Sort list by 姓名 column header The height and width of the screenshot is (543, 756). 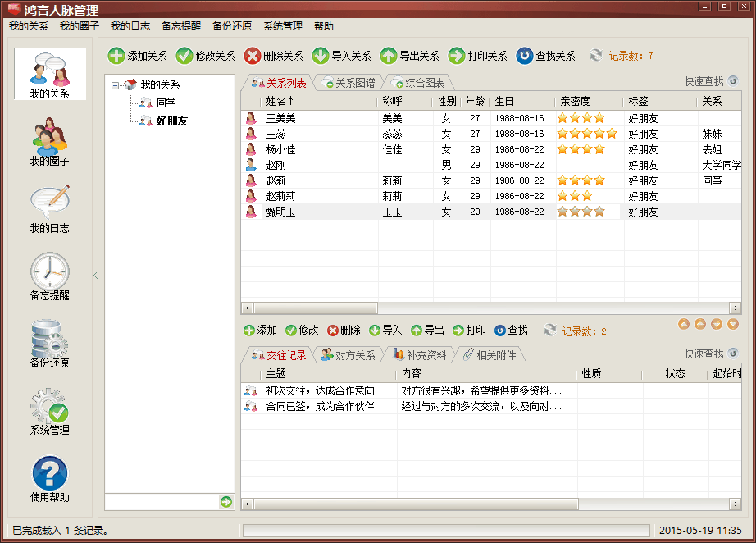click(279, 102)
